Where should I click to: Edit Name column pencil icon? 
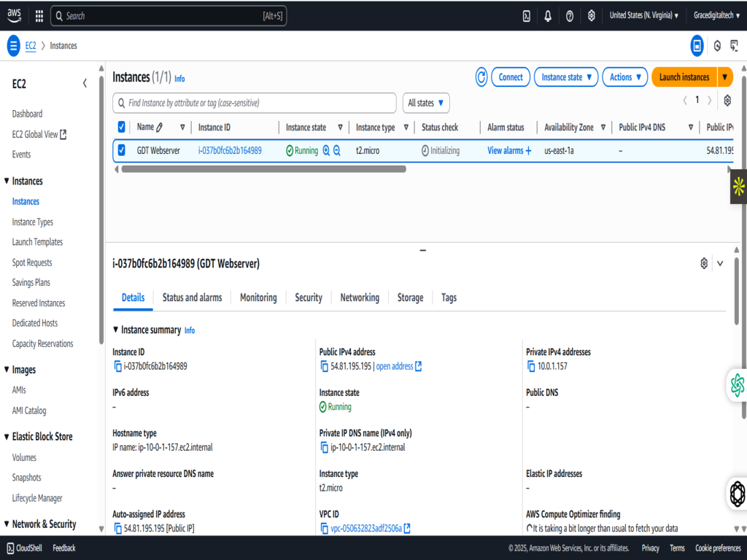point(160,127)
